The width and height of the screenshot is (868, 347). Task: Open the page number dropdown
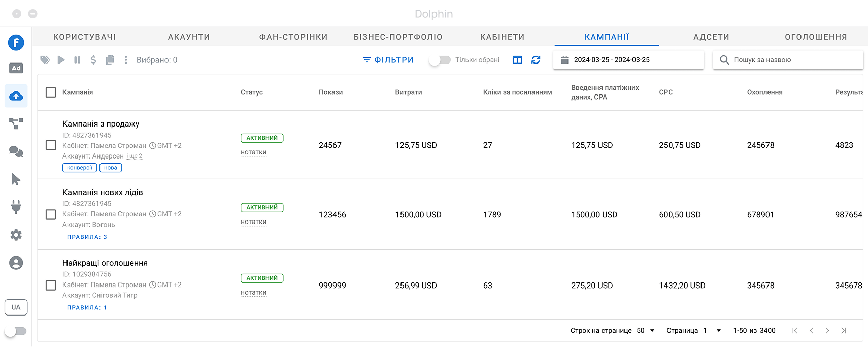pos(712,331)
